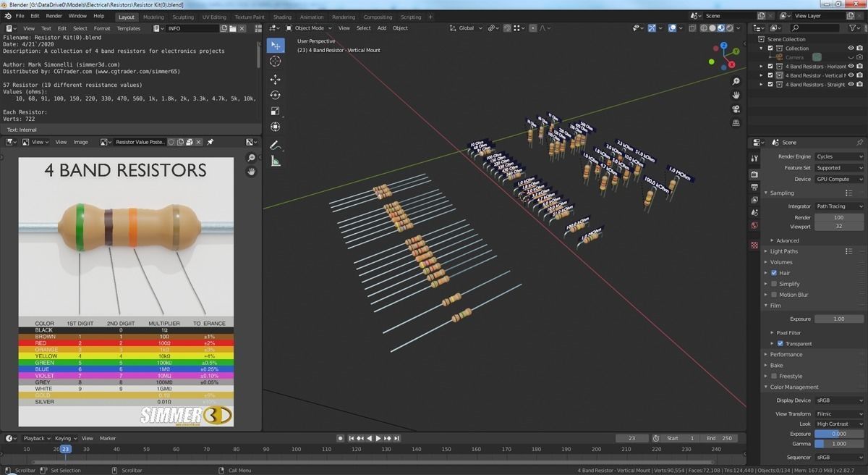Switch to the Modeling workspace tab
The image size is (868, 475).
153,17
